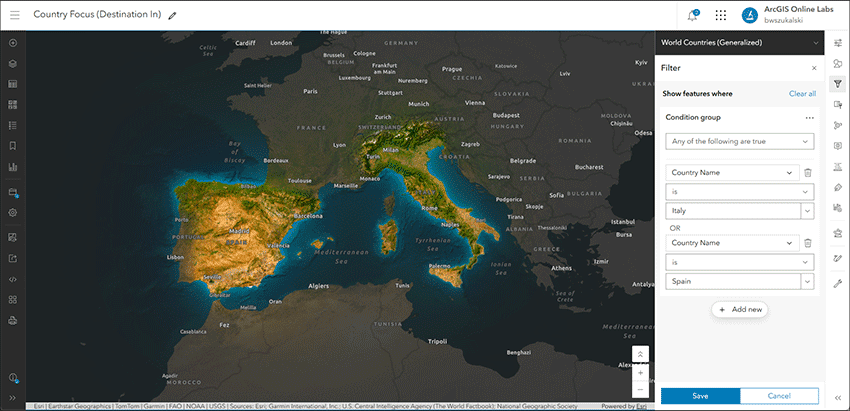Open Share map icon
The image size is (850, 411).
pyautogui.click(x=13, y=258)
